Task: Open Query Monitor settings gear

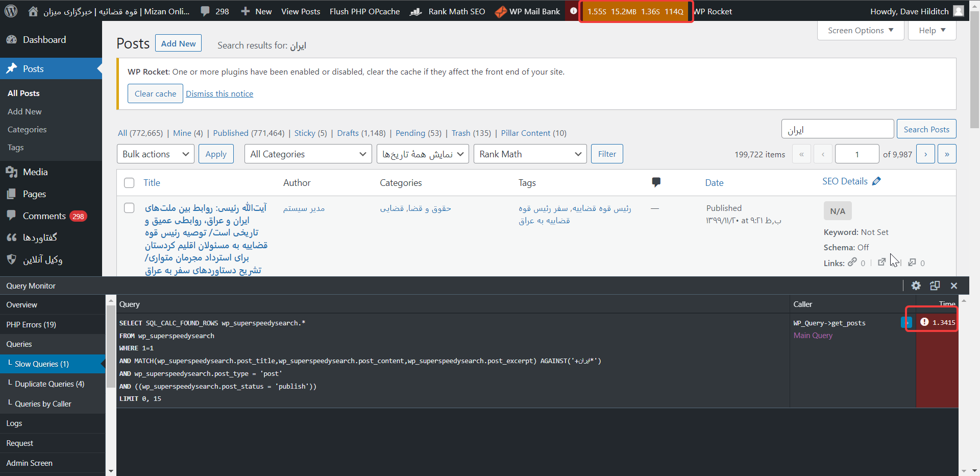Action: [x=916, y=285]
